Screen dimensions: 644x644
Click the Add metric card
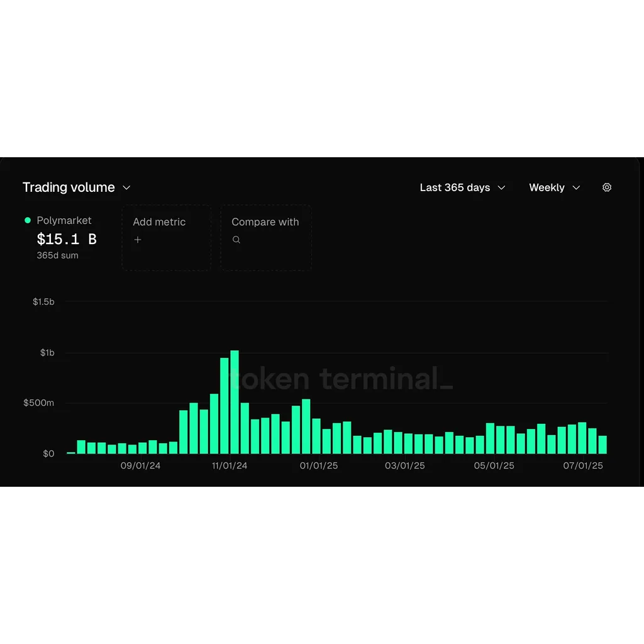tap(166, 238)
